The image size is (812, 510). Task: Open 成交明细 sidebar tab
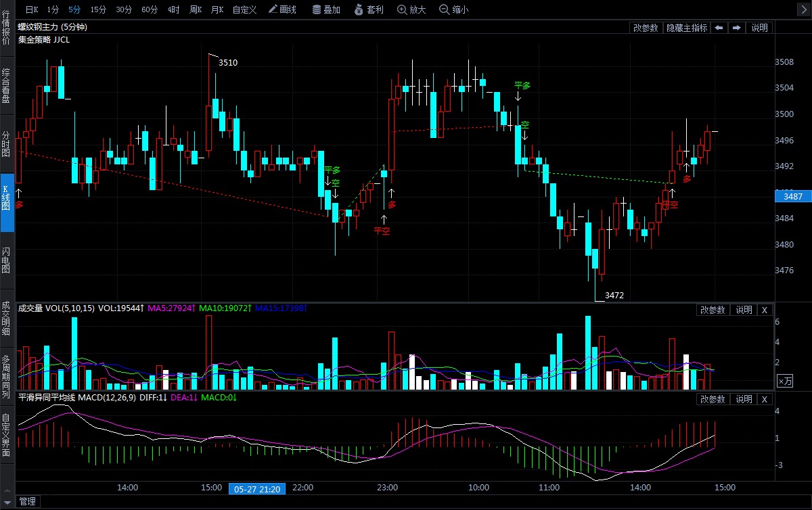tap(6, 318)
